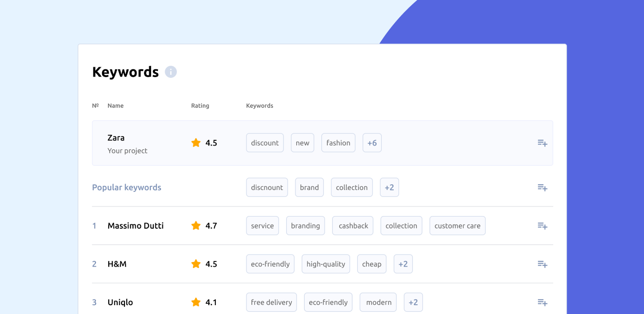The width and height of the screenshot is (644, 314).
Task: Select the 'customer care' keyword tag
Action: coord(457,226)
